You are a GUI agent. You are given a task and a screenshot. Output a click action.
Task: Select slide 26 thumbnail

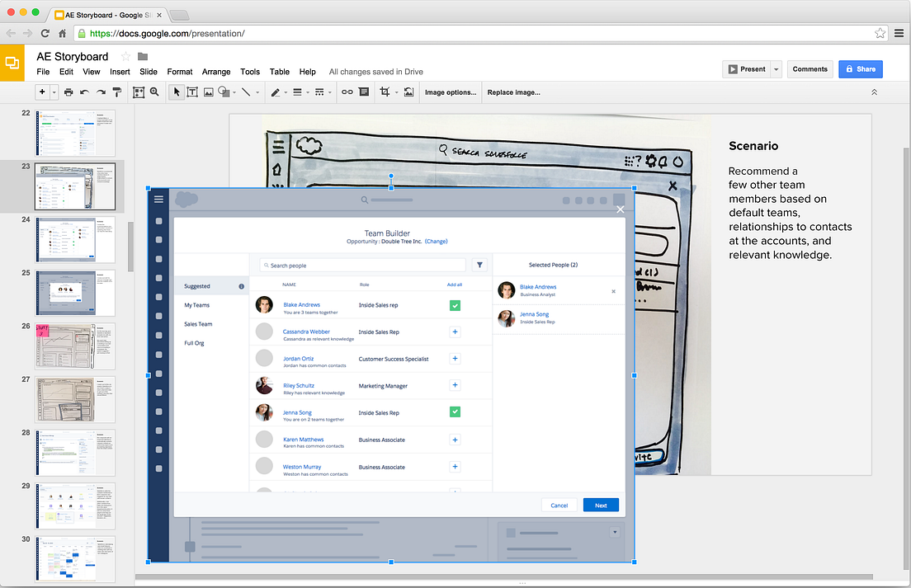point(75,346)
